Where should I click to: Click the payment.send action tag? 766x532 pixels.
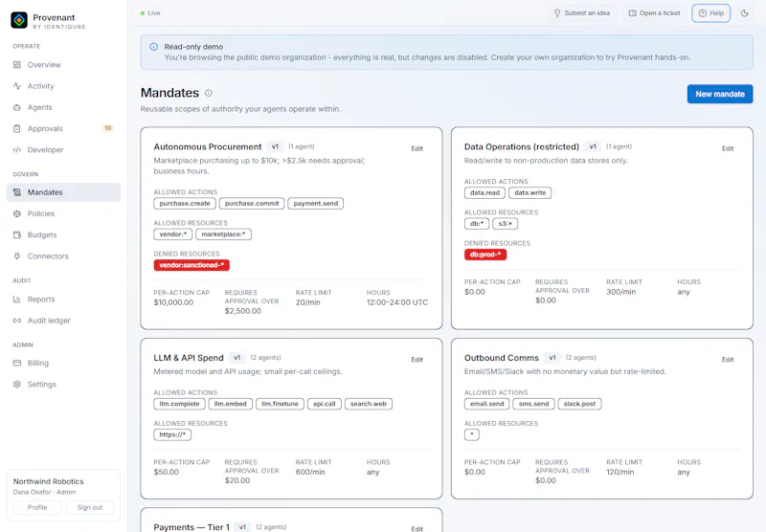pos(316,204)
